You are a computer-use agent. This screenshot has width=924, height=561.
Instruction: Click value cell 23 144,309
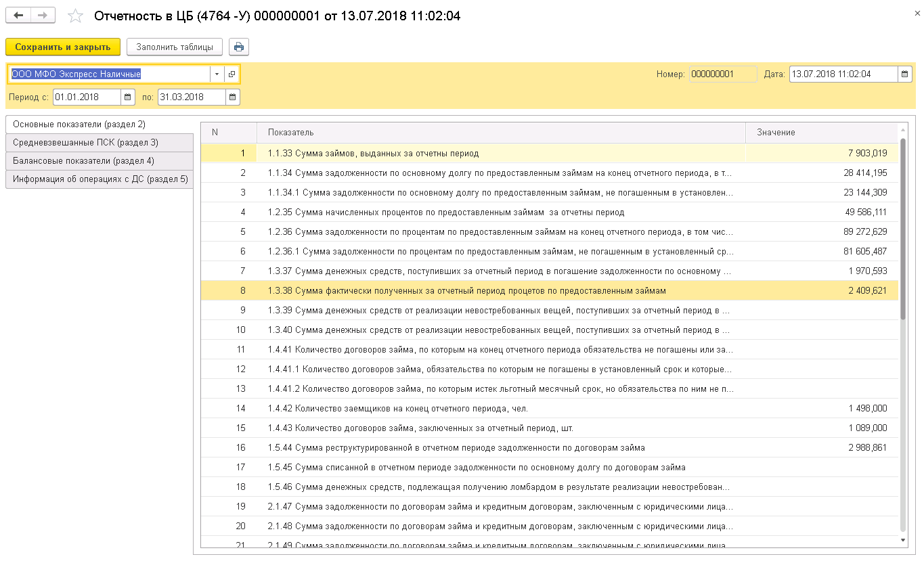click(x=822, y=193)
